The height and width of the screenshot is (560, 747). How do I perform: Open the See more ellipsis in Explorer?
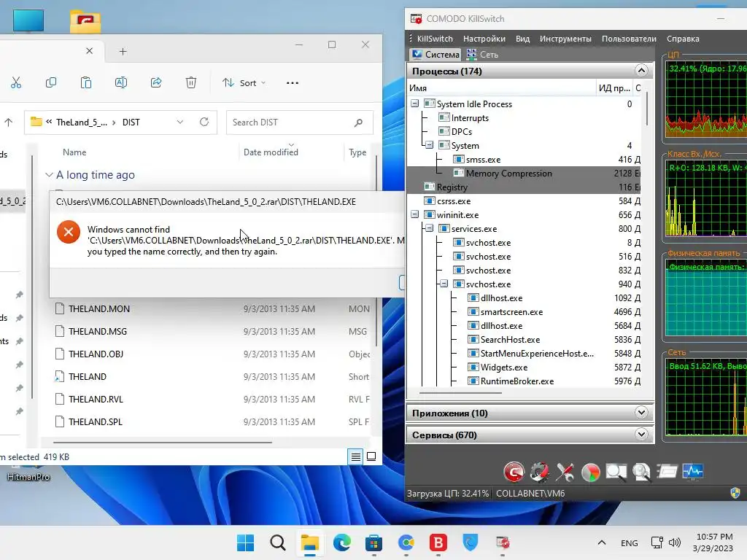(293, 83)
